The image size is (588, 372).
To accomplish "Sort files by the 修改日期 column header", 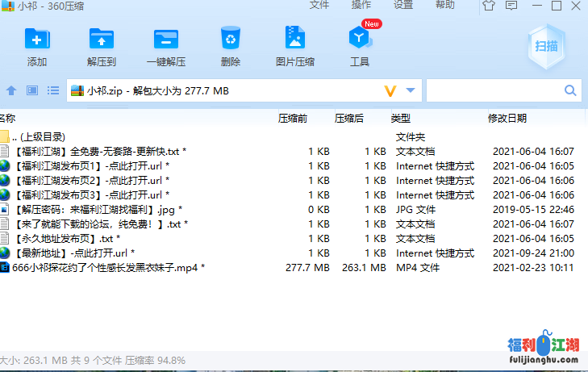I will point(507,119).
